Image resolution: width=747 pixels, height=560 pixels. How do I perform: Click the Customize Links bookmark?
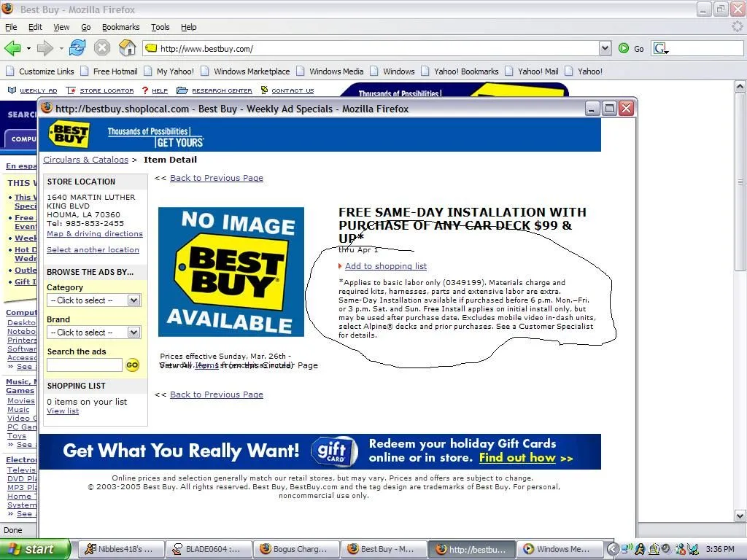click(x=41, y=71)
